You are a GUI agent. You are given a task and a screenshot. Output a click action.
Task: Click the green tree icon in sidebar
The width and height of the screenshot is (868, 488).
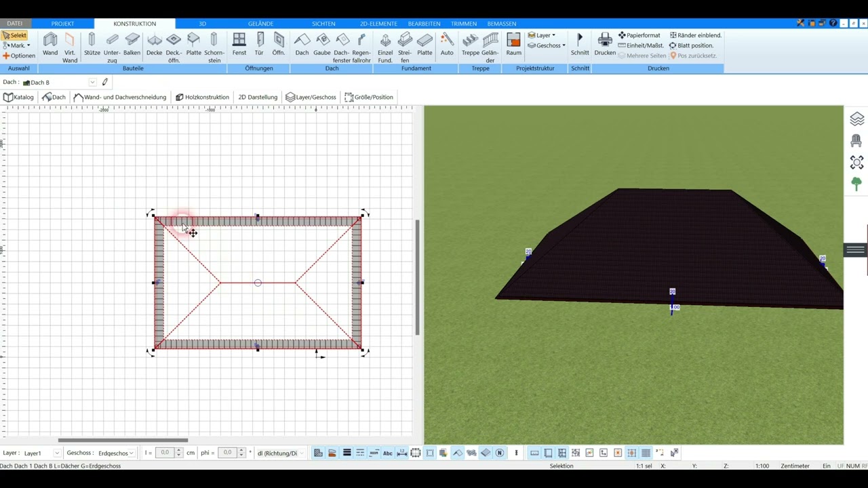coord(856,184)
